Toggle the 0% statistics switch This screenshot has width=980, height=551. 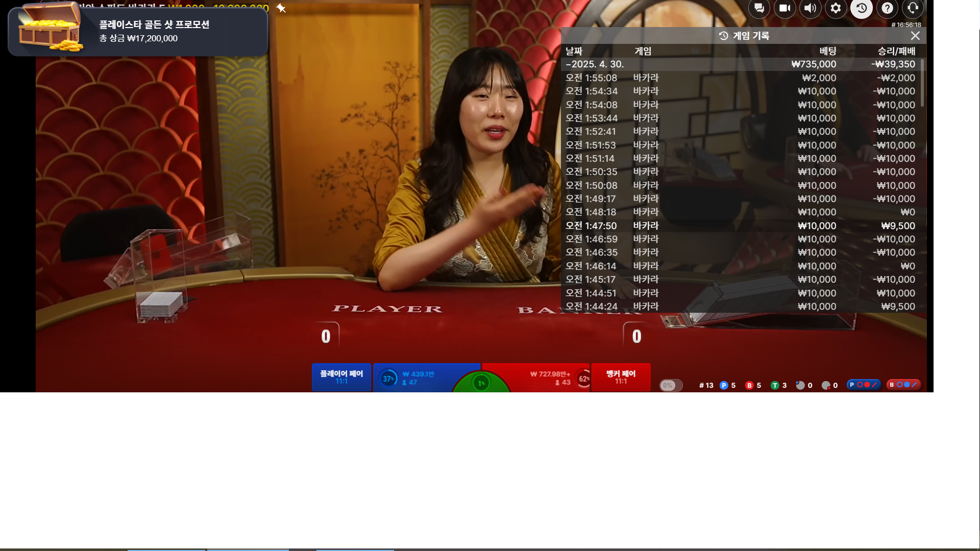(671, 385)
